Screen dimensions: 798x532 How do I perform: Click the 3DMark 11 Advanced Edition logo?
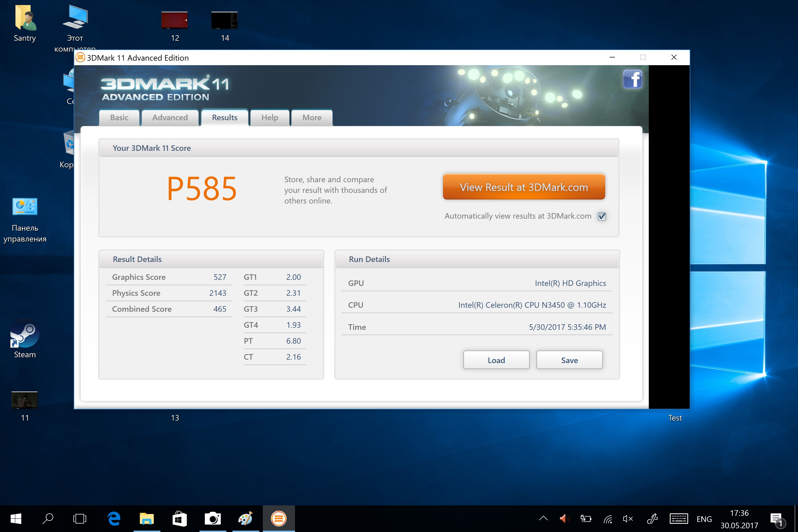click(165, 88)
